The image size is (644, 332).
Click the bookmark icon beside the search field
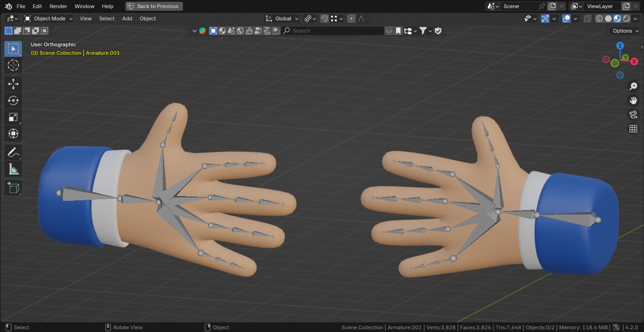coord(398,31)
